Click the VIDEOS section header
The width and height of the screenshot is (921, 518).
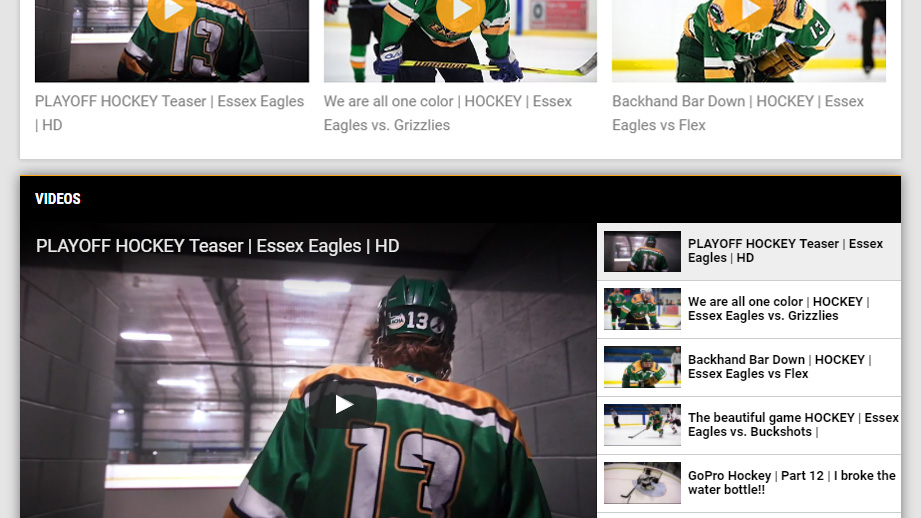point(58,199)
